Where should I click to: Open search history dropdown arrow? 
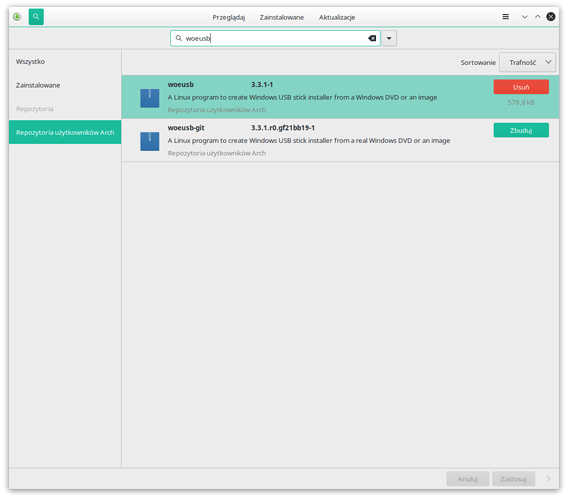[389, 38]
